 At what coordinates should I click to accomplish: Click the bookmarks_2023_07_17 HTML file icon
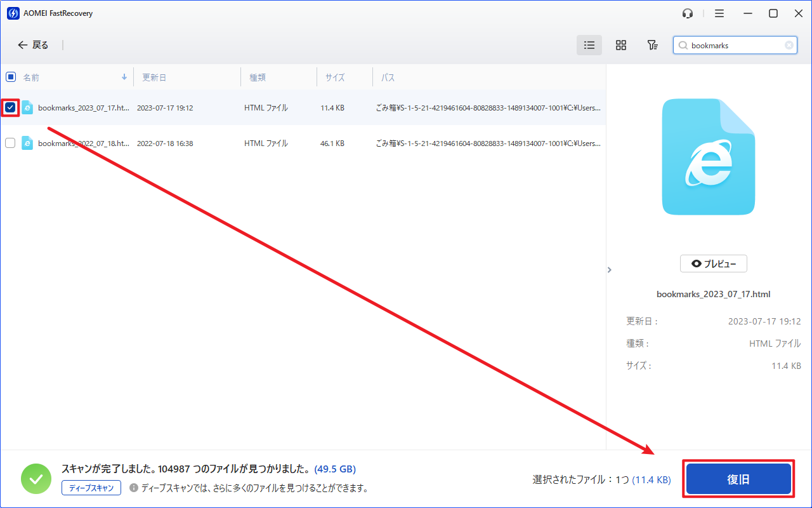tap(27, 107)
